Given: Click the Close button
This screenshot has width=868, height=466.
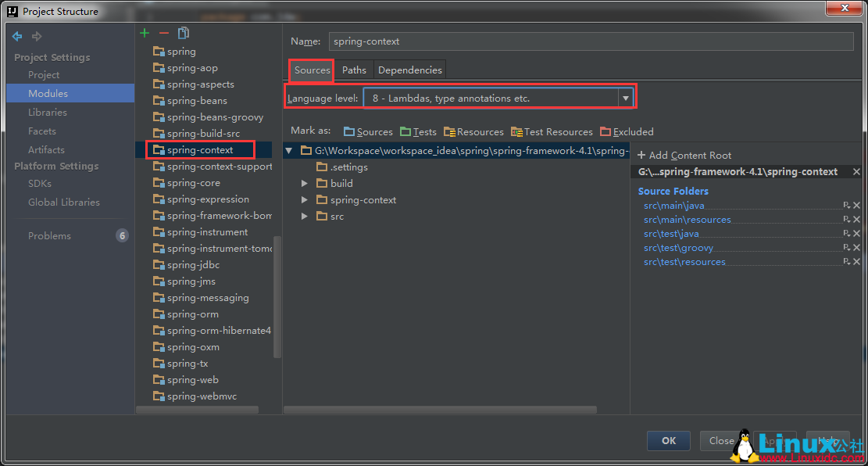Looking at the screenshot, I should coord(721,440).
